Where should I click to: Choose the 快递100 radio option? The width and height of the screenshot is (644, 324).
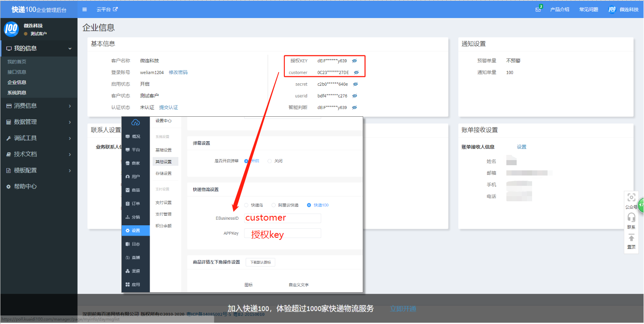click(x=309, y=205)
